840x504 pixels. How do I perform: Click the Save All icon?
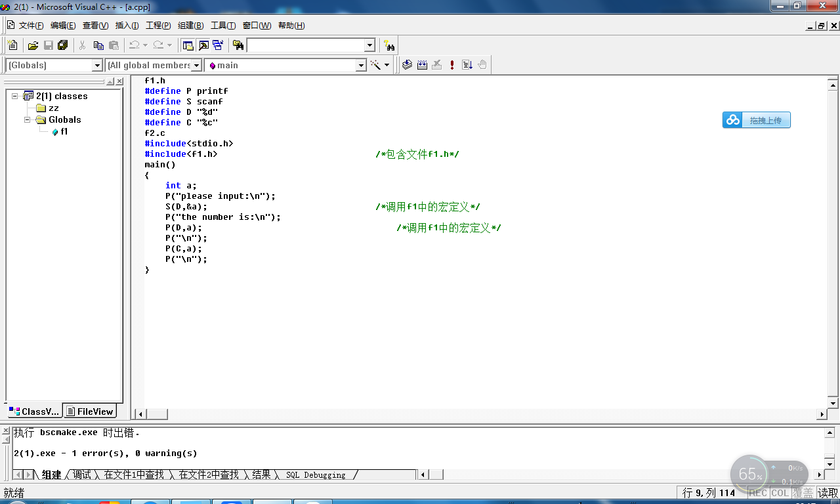[x=63, y=45]
